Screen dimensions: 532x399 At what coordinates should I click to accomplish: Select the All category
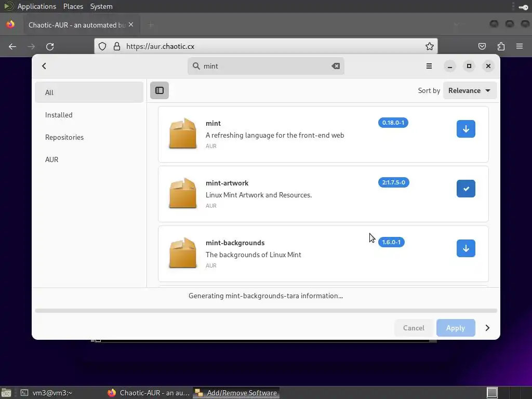pyautogui.click(x=89, y=92)
